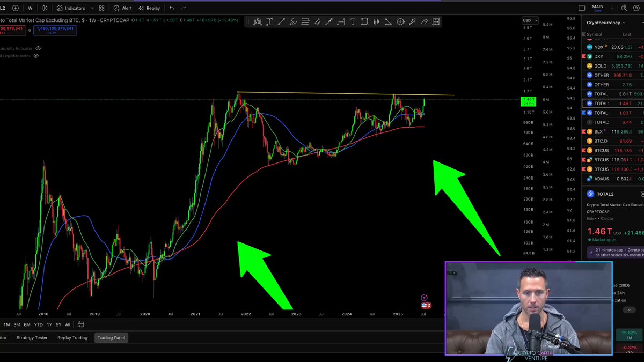Open the W weekly interval selector
Viewport: 644px width, 362px height.
30,8
